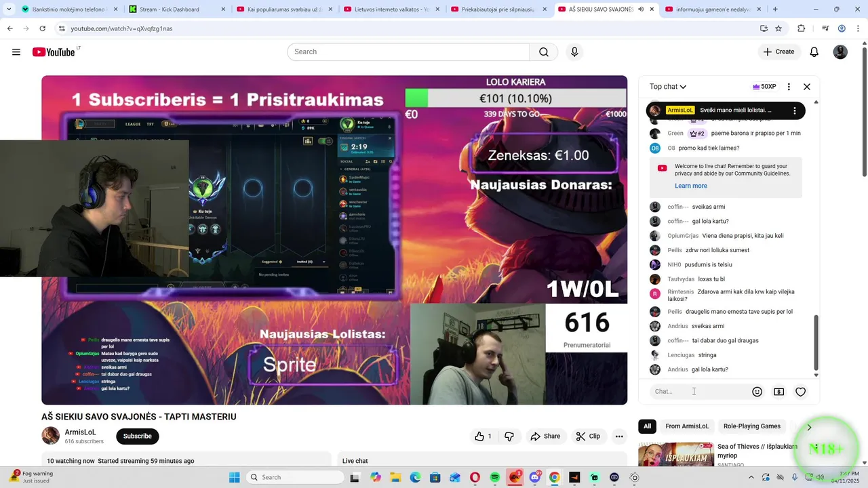This screenshot has width=868, height=488.
Task: Dislike the live stream video
Action: pyautogui.click(x=509, y=436)
